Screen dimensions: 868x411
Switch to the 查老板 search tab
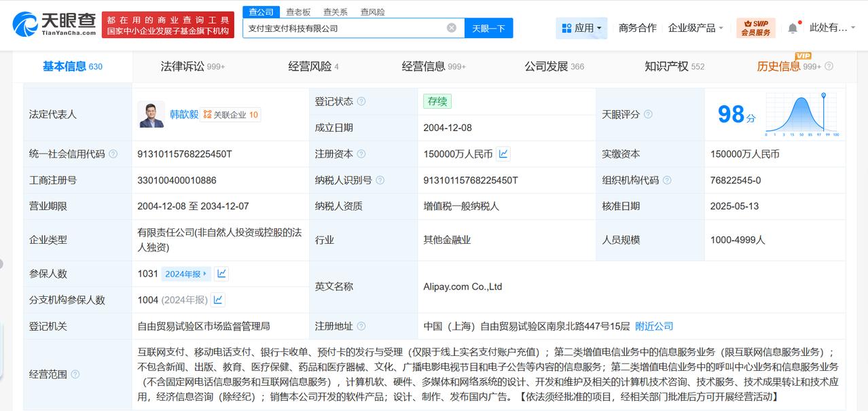tap(298, 12)
